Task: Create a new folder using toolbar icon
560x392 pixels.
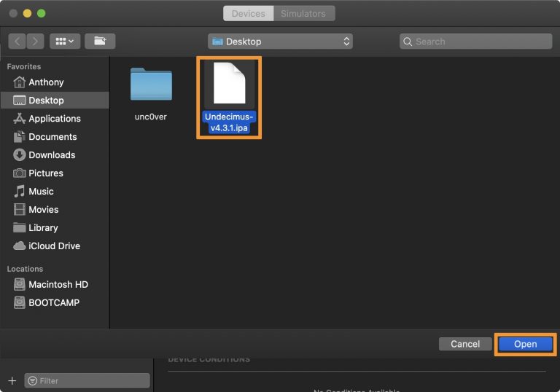Action: (x=100, y=42)
